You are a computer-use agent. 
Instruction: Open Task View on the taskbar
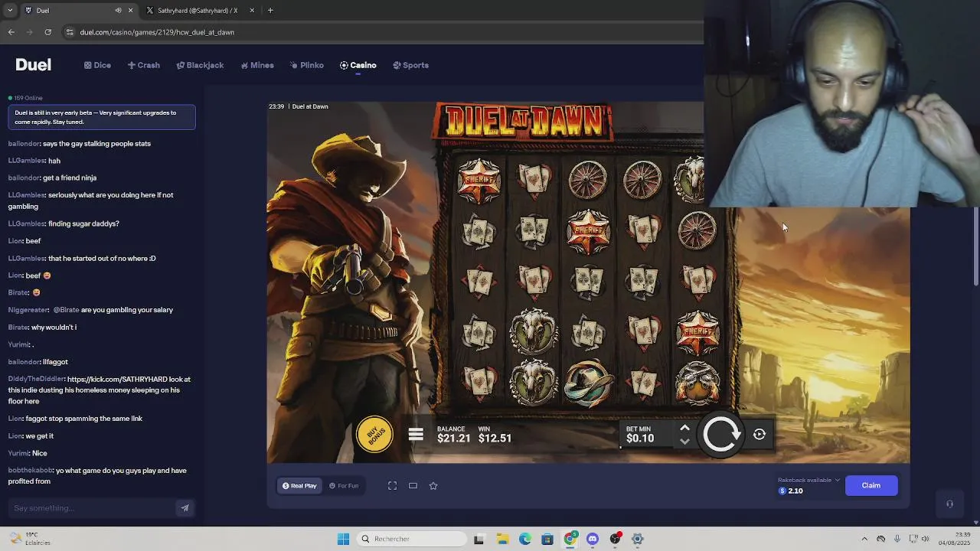point(479,539)
